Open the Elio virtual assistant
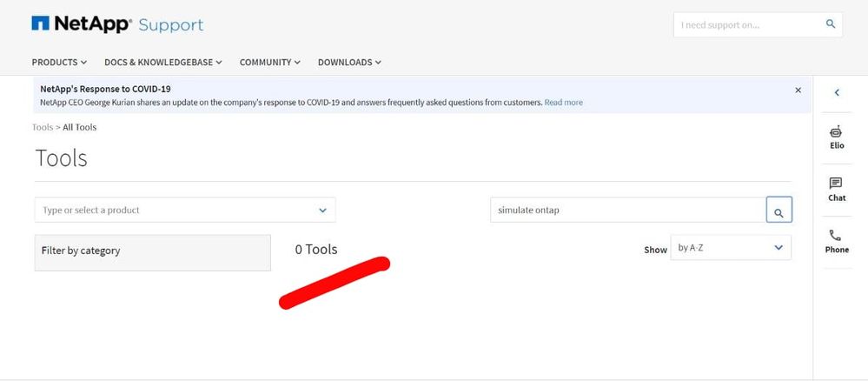This screenshot has width=868, height=381. 837,137
